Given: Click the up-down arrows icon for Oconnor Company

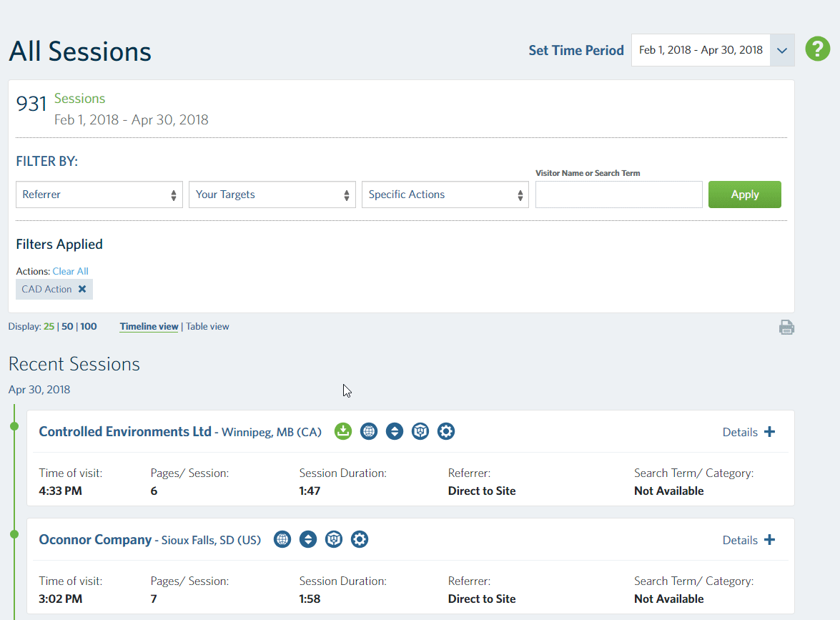Looking at the screenshot, I should [x=308, y=539].
